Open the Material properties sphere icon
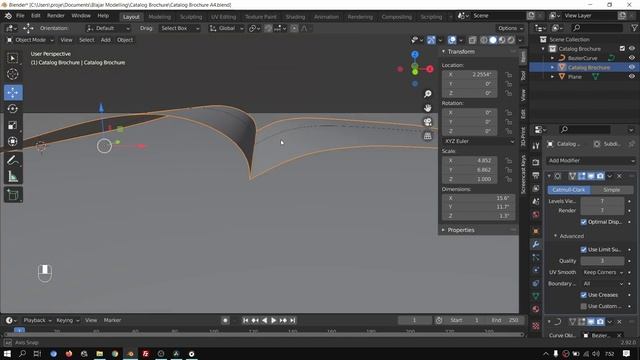This screenshot has width=640, height=360. point(536,309)
